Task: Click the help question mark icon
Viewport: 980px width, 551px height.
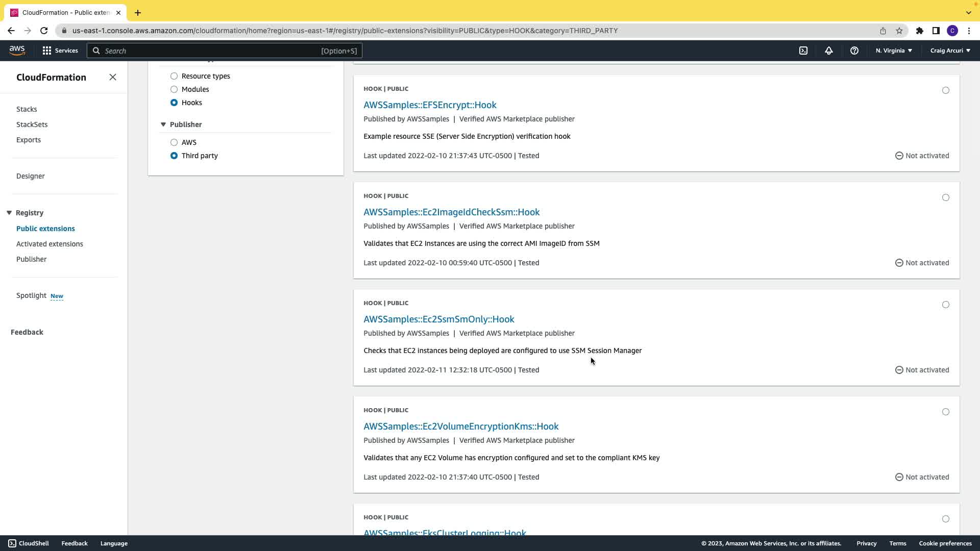Action: point(854,51)
